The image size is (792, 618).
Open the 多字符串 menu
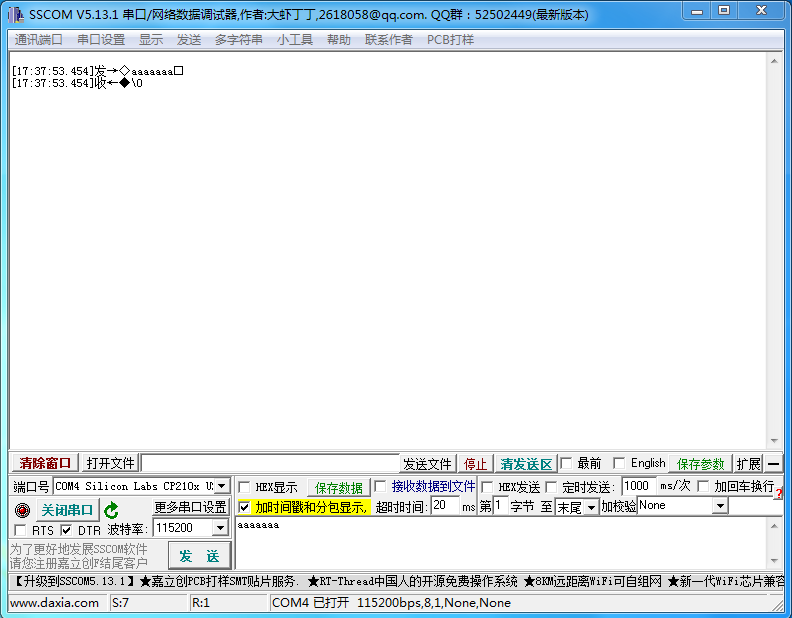click(x=239, y=40)
